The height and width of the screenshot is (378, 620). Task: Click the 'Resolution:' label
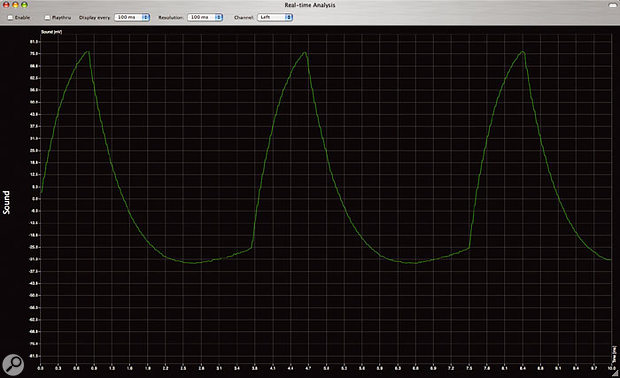[170, 18]
